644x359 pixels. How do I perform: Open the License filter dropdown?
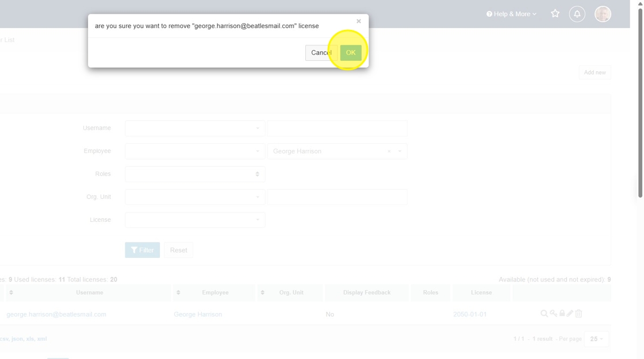[195, 219]
